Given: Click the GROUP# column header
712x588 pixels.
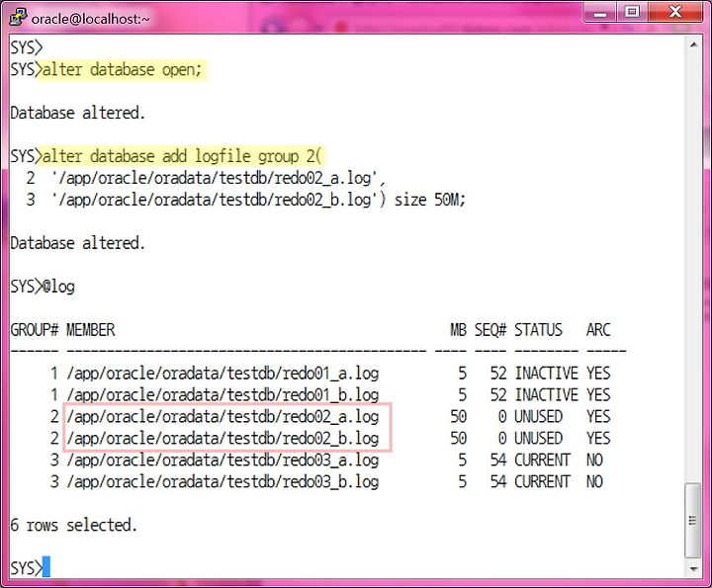Looking at the screenshot, I should pos(35,330).
